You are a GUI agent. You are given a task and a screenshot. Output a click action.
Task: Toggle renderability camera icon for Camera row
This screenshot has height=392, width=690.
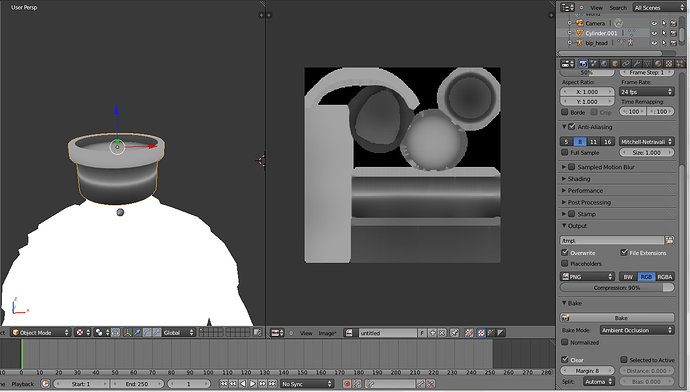tap(673, 23)
